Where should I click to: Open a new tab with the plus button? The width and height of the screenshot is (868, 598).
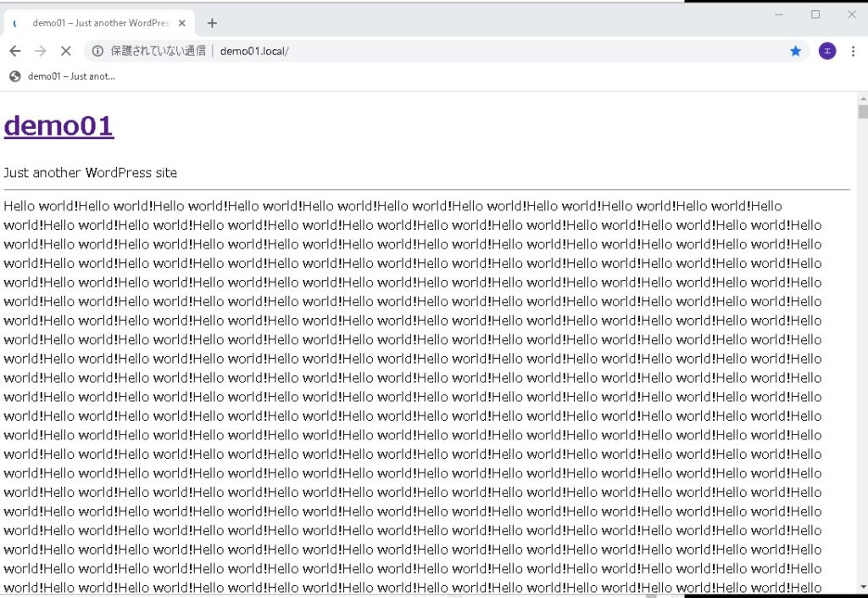pyautogui.click(x=212, y=23)
